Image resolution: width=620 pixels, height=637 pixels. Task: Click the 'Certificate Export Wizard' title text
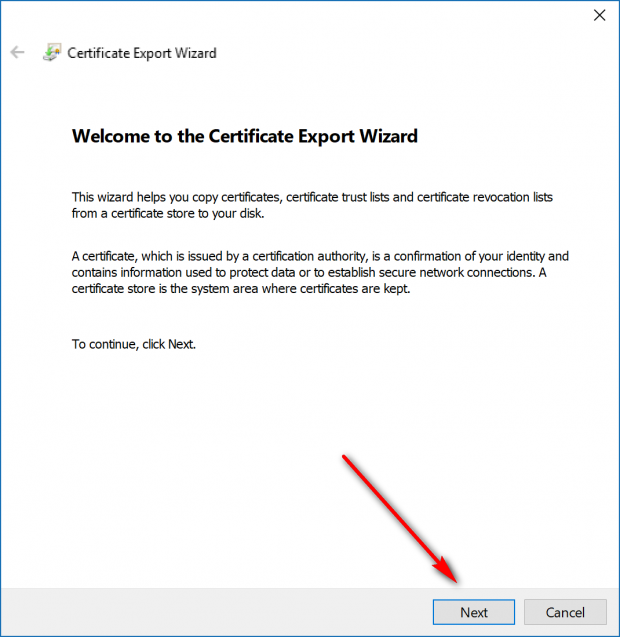(142, 53)
